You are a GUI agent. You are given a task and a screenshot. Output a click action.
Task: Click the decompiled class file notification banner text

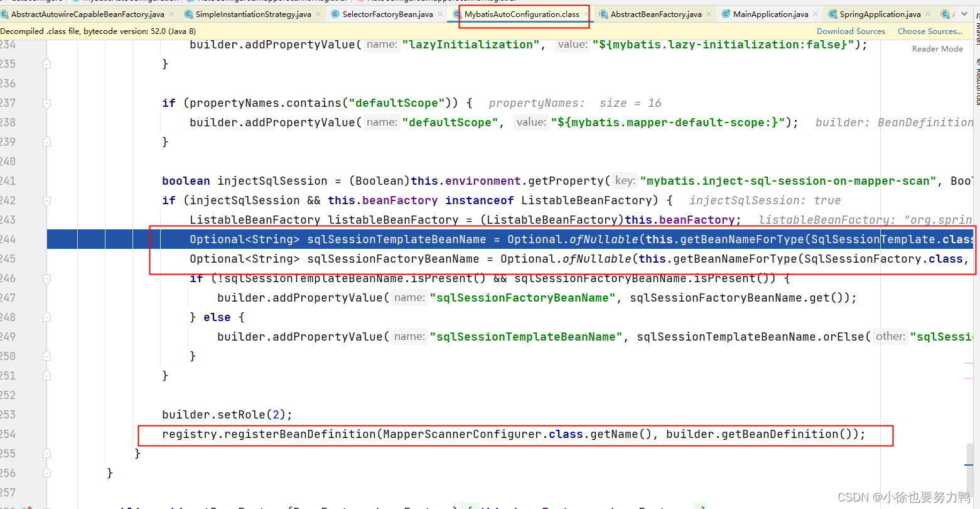click(98, 31)
